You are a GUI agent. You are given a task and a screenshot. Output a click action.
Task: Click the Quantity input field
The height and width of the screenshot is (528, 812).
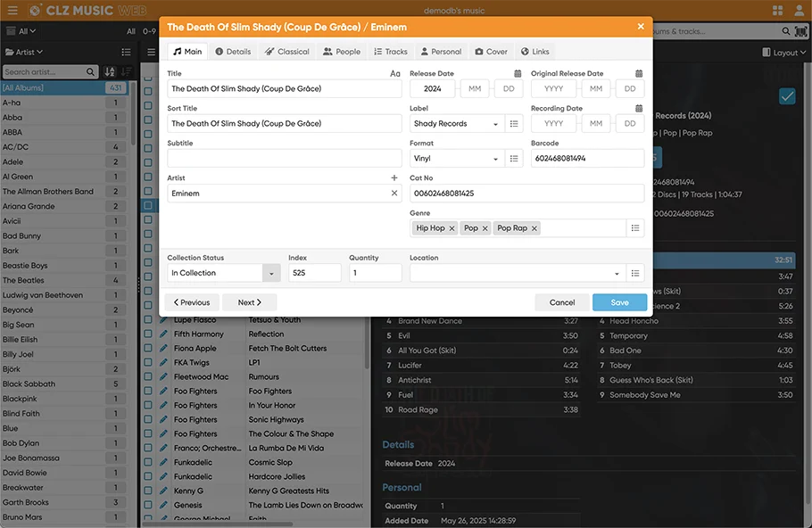coord(376,273)
